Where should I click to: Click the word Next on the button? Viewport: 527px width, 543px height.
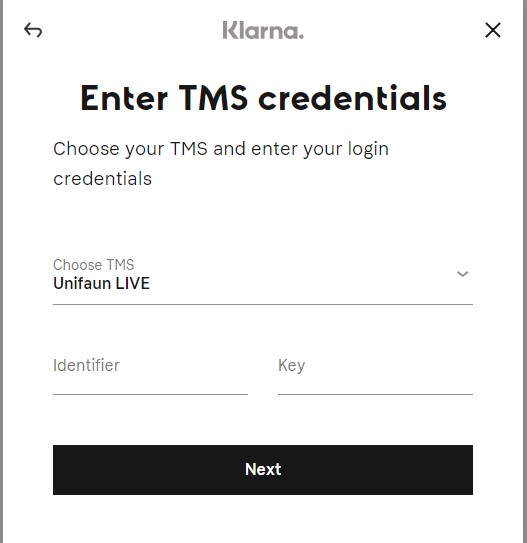[263, 470]
